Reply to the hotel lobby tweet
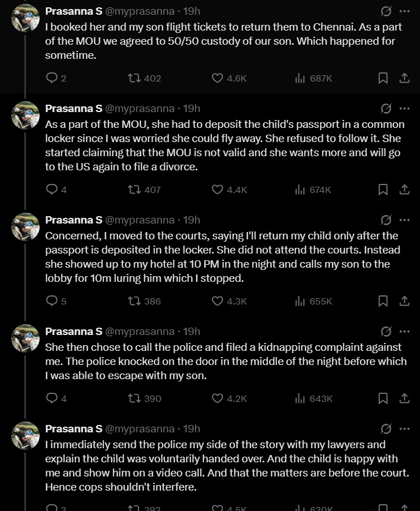This screenshot has height=511, width=420. click(52, 301)
